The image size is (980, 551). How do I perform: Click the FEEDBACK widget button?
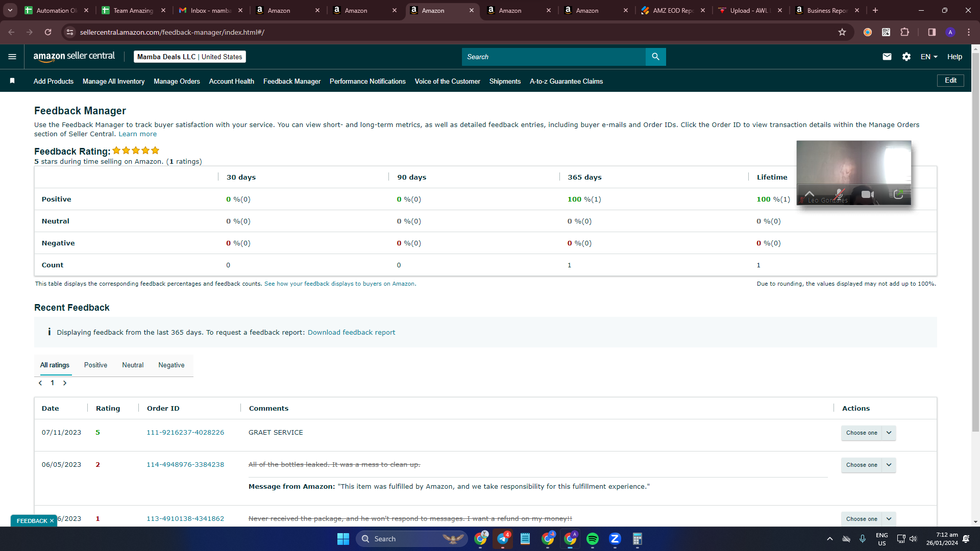point(32,521)
